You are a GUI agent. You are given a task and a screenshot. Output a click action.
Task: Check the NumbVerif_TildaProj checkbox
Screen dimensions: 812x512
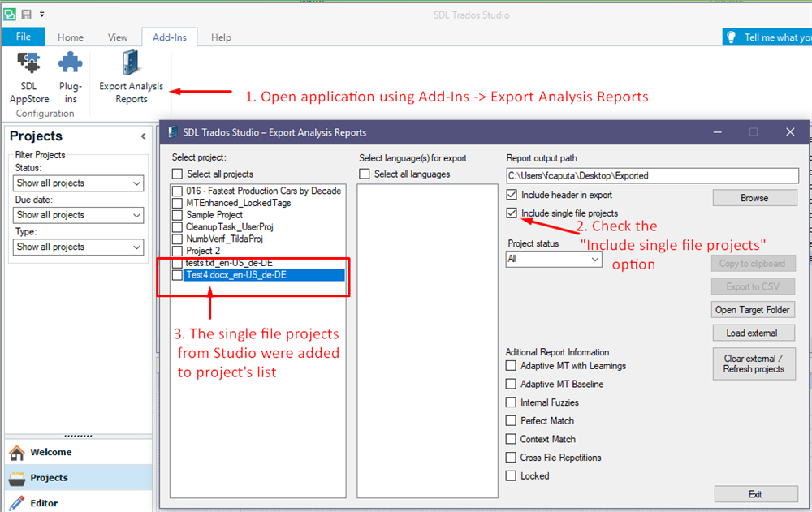(x=177, y=239)
